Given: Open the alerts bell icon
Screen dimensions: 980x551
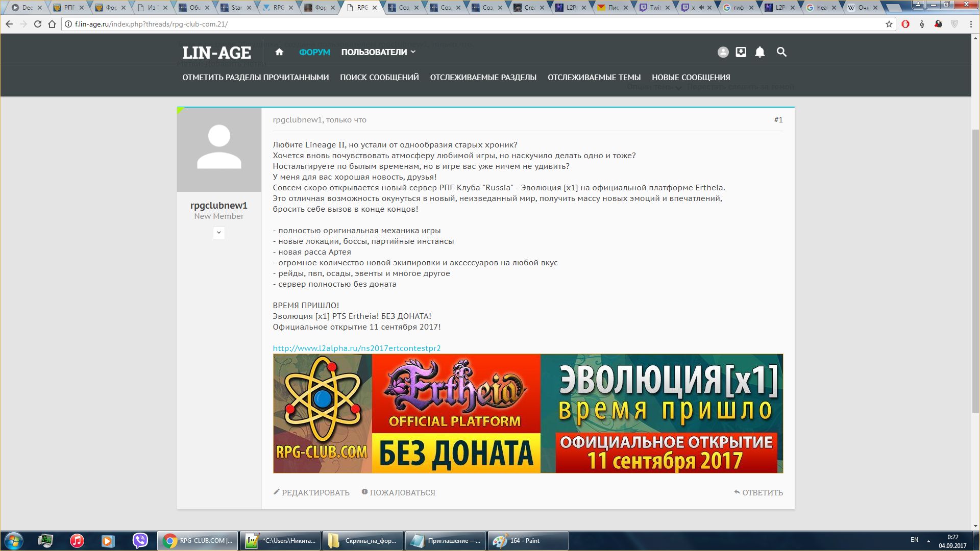Looking at the screenshot, I should point(760,52).
